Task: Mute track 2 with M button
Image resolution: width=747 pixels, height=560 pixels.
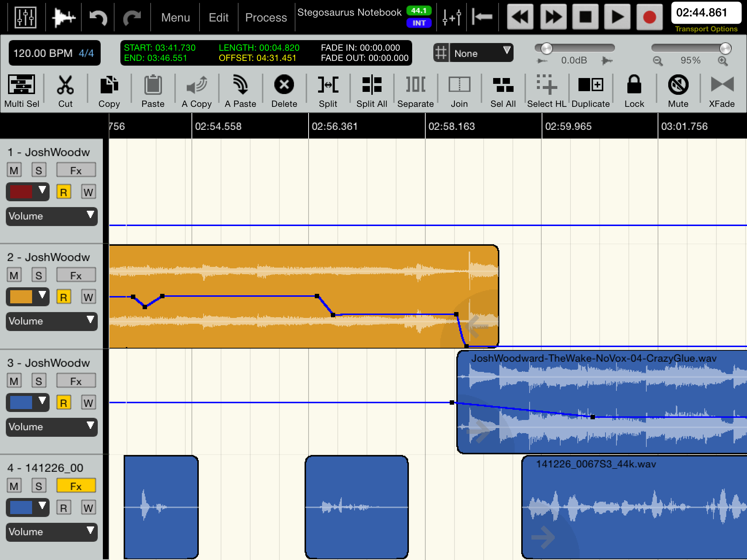Action: [x=14, y=275]
